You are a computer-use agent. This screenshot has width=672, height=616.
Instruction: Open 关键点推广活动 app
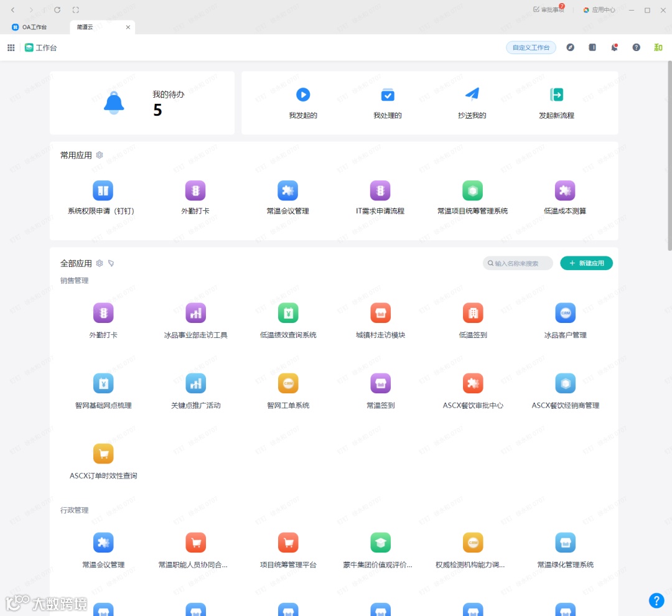(196, 383)
